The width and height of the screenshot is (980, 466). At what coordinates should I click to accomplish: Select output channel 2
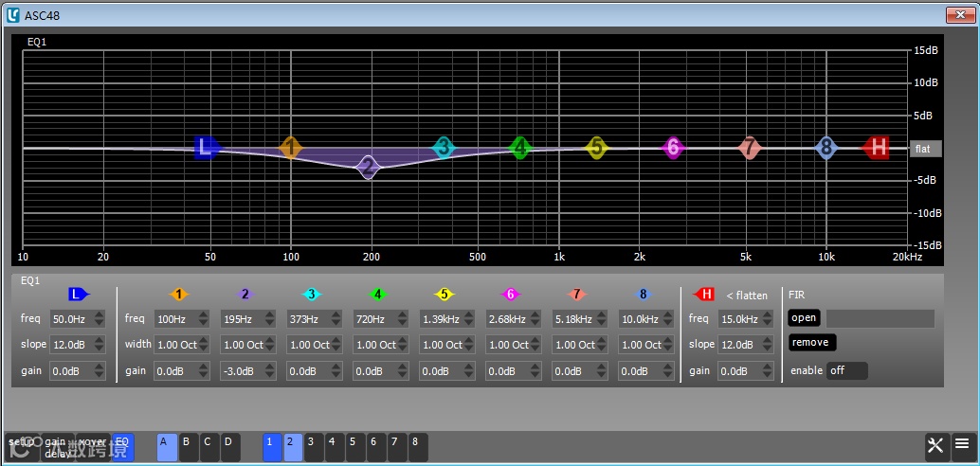click(293, 447)
